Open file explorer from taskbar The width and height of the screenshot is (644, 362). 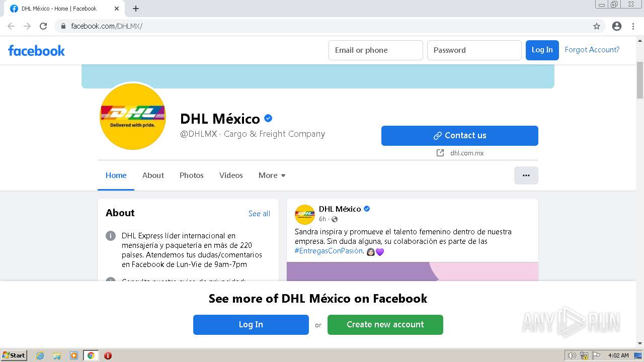click(x=57, y=355)
